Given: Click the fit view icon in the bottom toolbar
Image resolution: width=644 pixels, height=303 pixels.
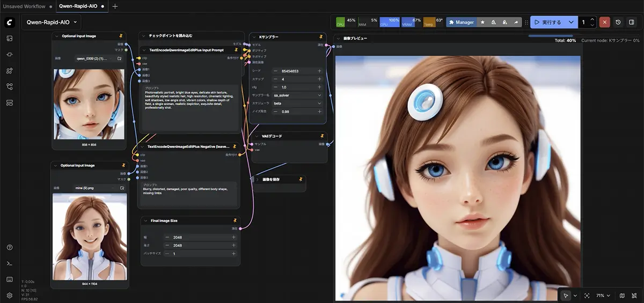Looking at the screenshot, I should click(587, 295).
